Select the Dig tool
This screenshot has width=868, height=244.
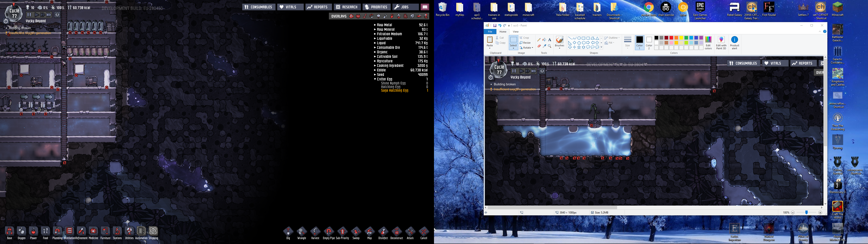pos(288,232)
